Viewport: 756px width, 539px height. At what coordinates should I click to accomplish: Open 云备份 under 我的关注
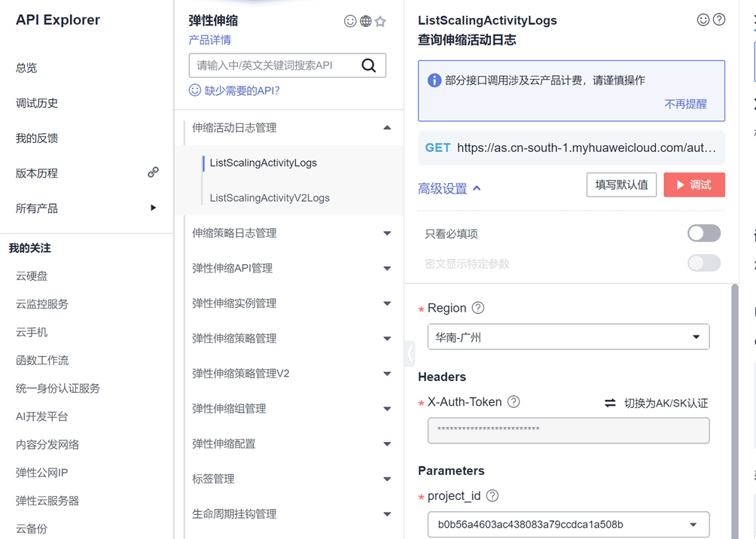[32, 528]
